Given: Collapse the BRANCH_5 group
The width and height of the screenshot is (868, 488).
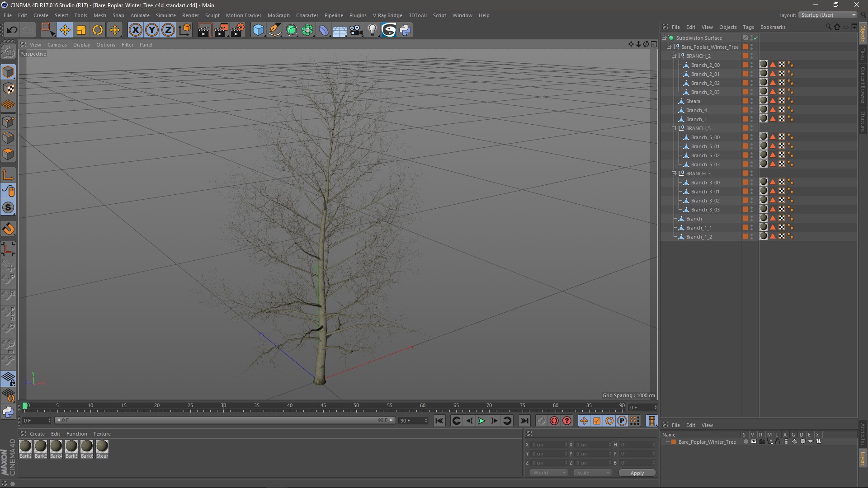Looking at the screenshot, I should (x=674, y=128).
